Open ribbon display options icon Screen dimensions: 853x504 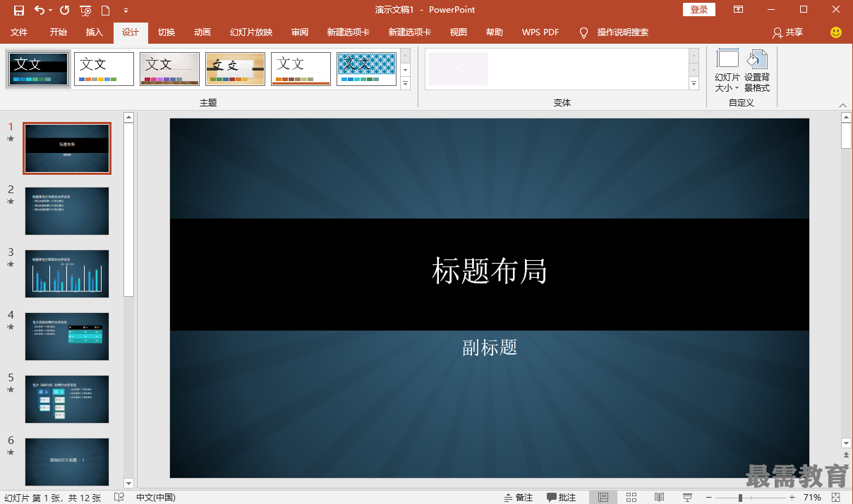738,10
